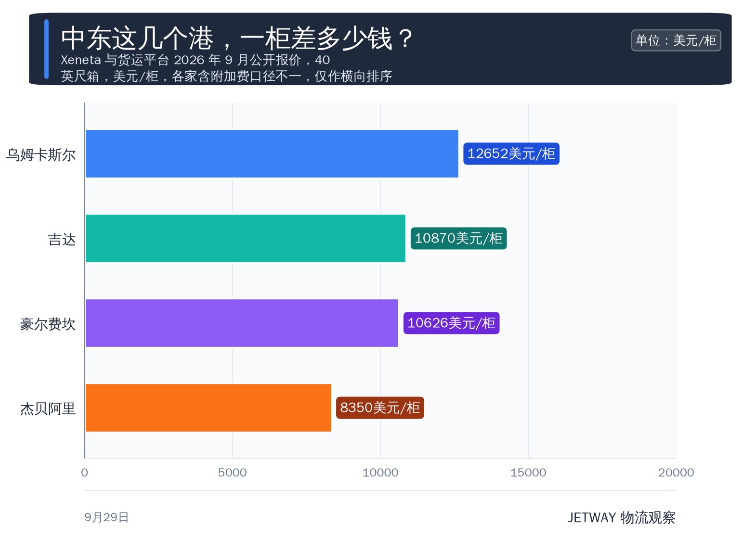Click the 20000 tick on the x-axis

pyautogui.click(x=676, y=473)
